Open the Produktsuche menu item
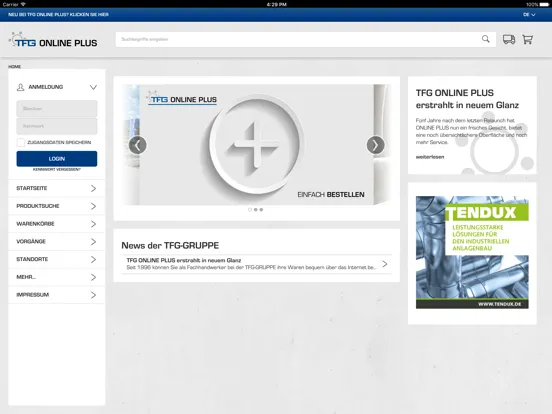The width and height of the screenshot is (552, 414). tap(56, 206)
